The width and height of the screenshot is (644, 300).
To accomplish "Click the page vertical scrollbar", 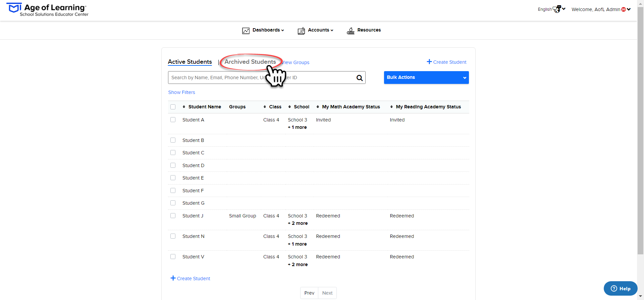I will 641,131.
